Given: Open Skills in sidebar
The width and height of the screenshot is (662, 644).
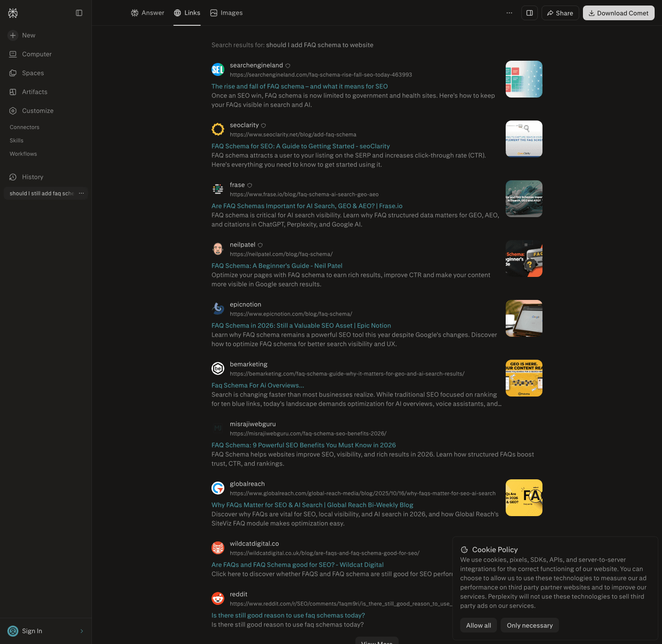Looking at the screenshot, I should [x=17, y=140].
